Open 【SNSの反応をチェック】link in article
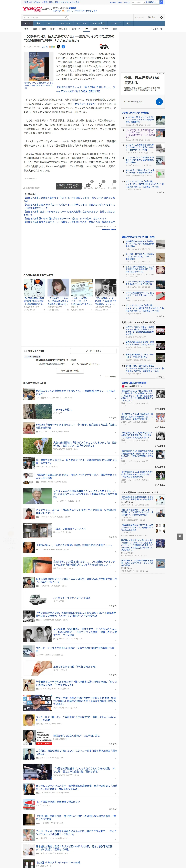The image size is (186, 868). 85,89
